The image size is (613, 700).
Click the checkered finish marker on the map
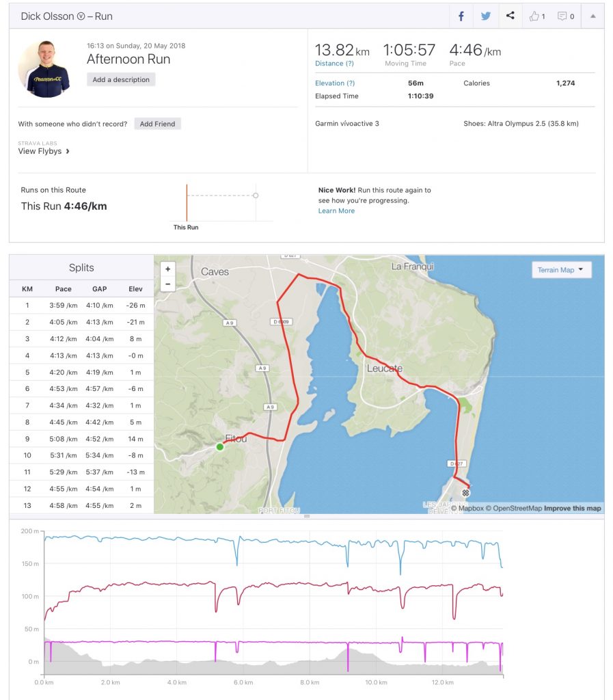tap(465, 493)
